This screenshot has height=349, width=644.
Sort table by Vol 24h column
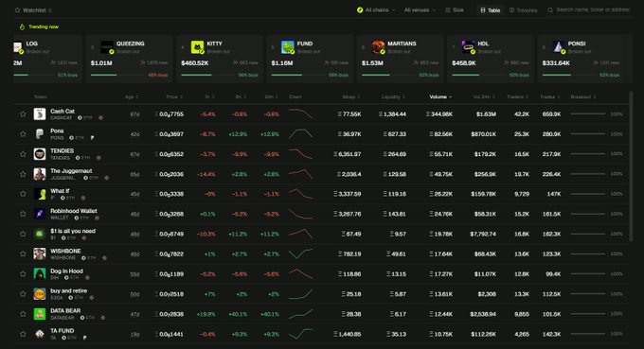point(484,96)
